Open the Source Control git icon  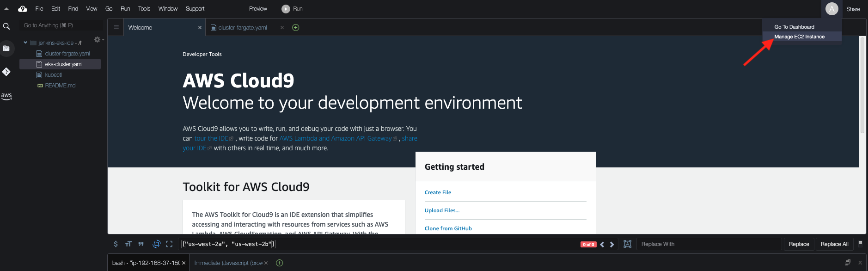click(x=6, y=72)
